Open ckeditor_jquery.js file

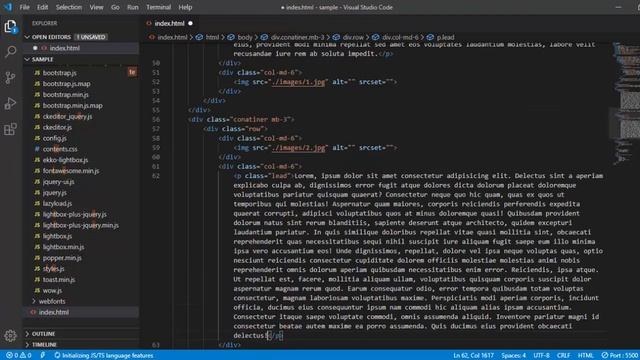point(67,116)
